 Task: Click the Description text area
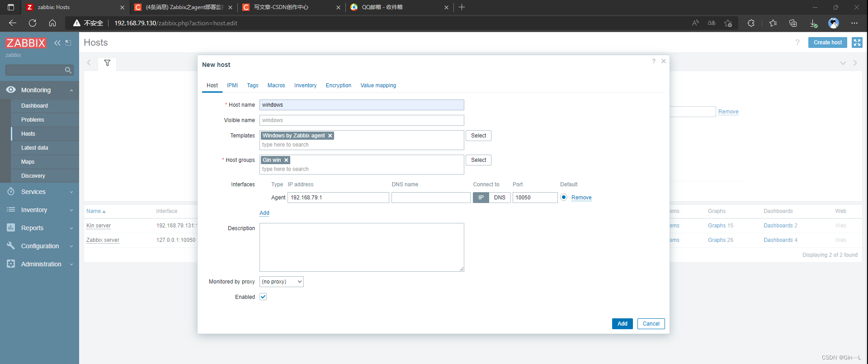point(362,247)
